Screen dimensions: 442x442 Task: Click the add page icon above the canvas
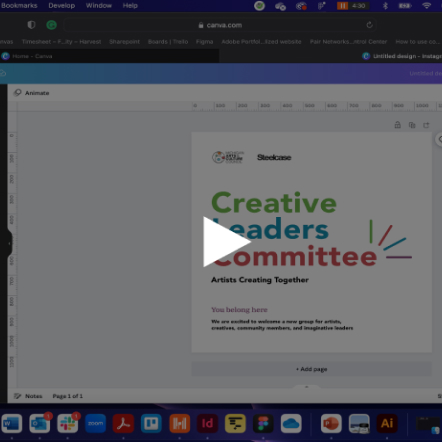[426, 125]
